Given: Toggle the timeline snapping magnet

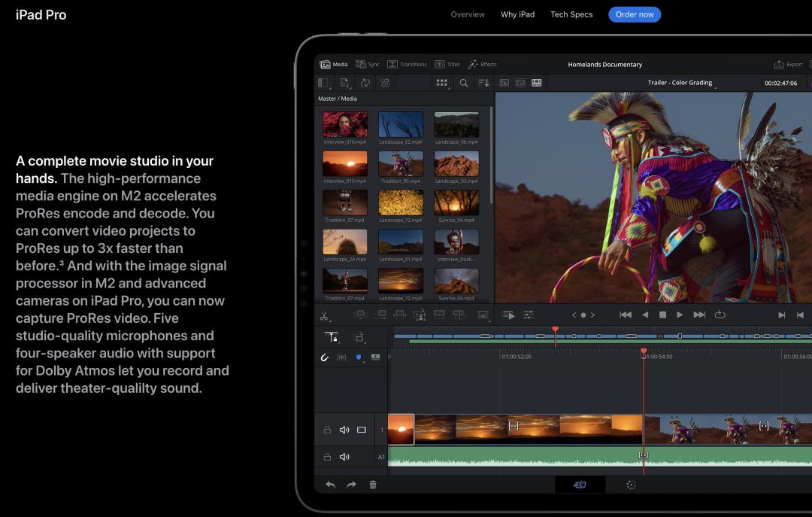Looking at the screenshot, I should 324,357.
